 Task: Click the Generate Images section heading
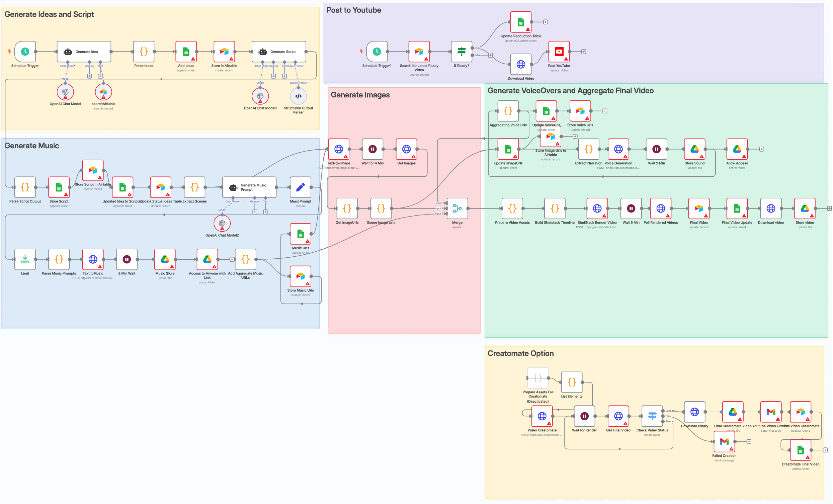[x=360, y=95]
